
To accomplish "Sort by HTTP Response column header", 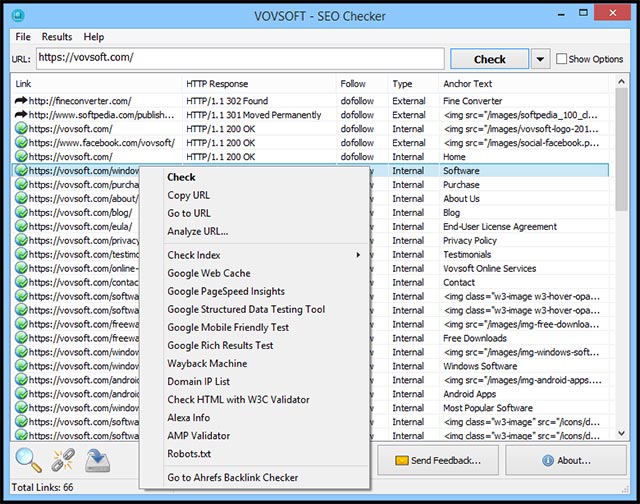I will [259, 84].
